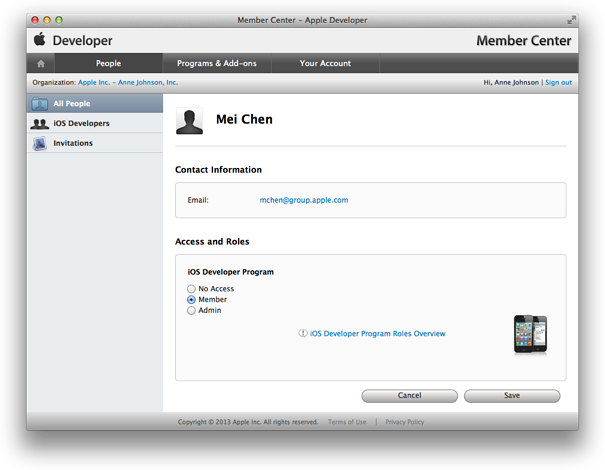Screen dimensions: 605x470
Task: Select the Member radio option
Action: pyautogui.click(x=191, y=299)
